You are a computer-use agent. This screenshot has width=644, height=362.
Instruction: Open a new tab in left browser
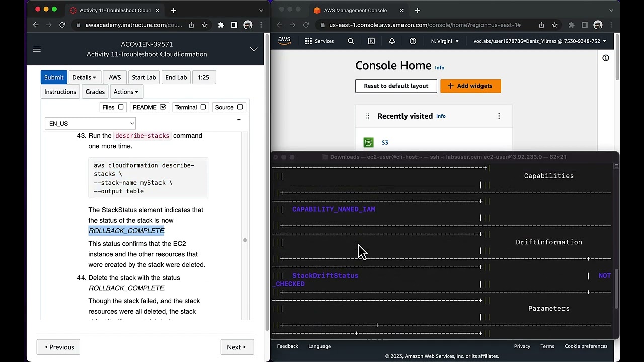(173, 10)
